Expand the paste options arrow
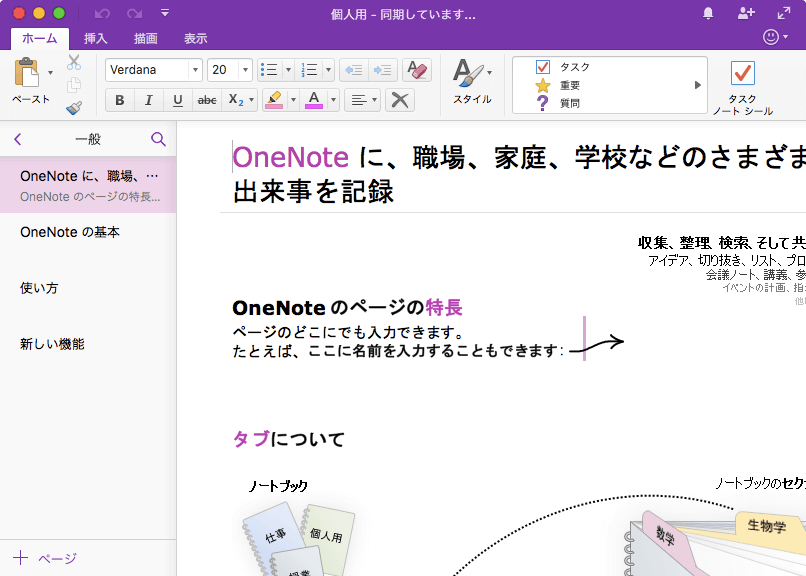Screen dimensions: 806x576 [x=50, y=72]
